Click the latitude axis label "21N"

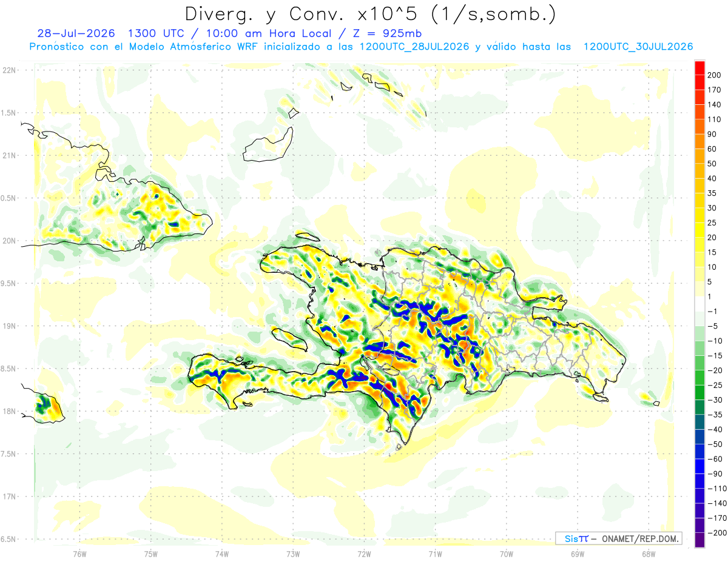(x=9, y=156)
